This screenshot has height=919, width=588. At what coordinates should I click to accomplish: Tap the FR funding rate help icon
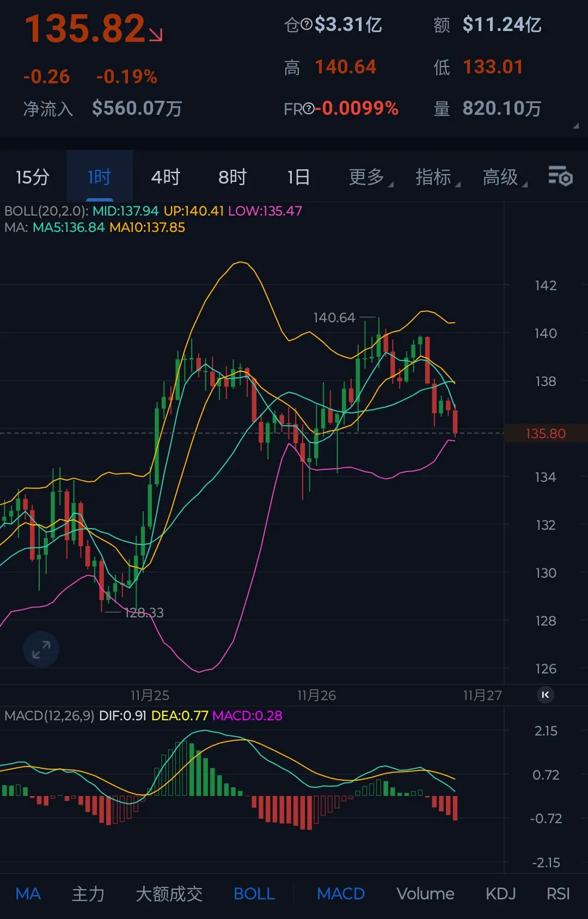309,109
